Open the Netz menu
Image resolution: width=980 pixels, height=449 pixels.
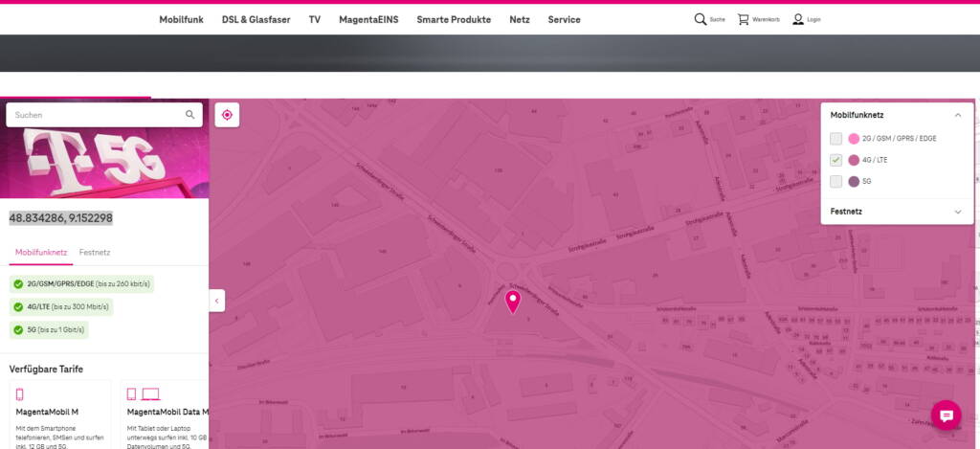(520, 19)
